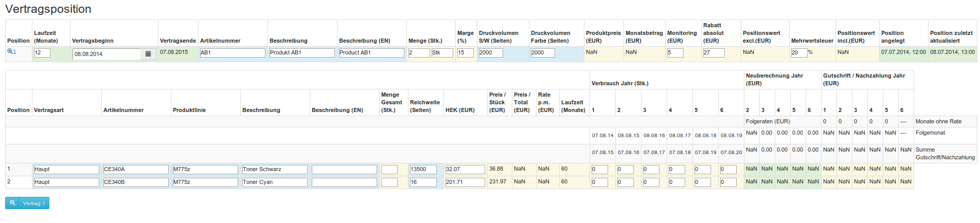Select the Druckvolumen Farbe input field

tap(543, 53)
